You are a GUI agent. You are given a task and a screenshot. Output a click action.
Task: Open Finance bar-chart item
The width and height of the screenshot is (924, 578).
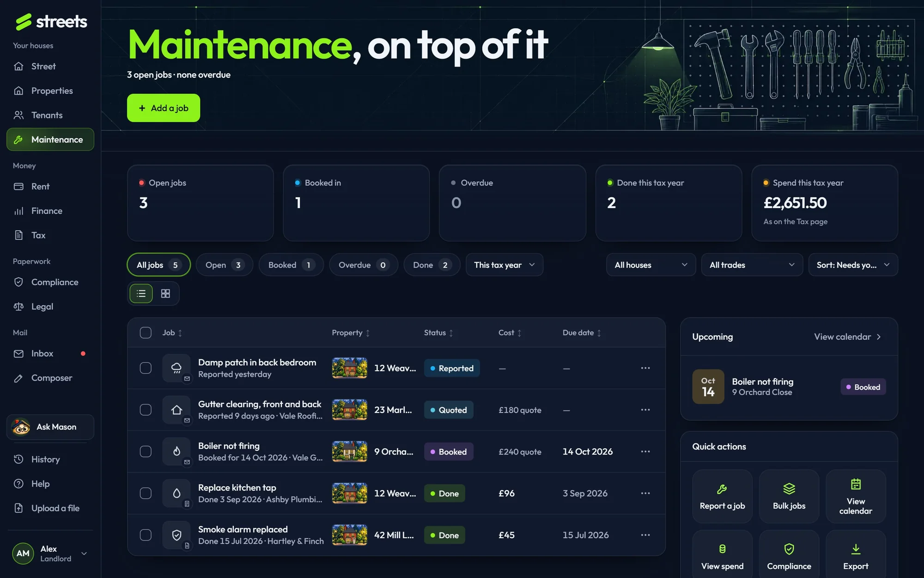click(x=50, y=211)
